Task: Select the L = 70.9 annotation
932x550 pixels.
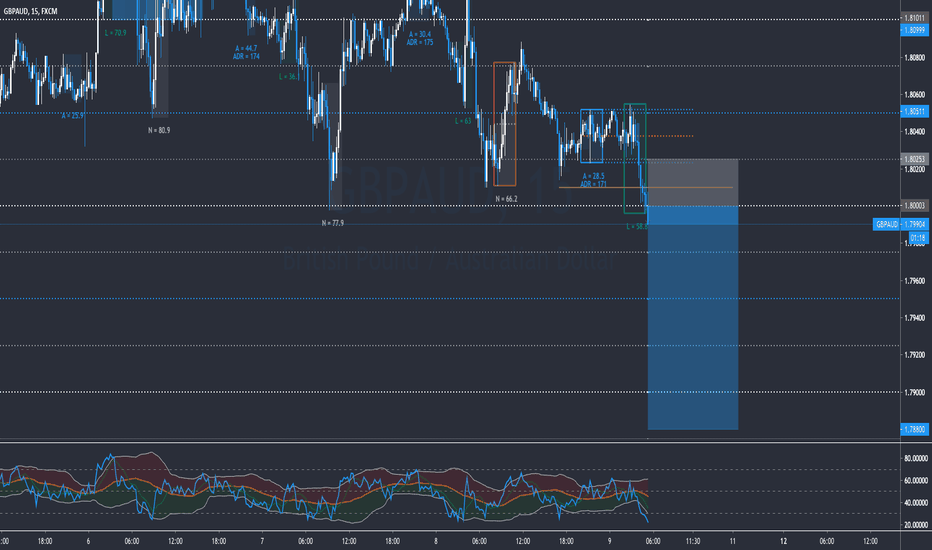Action: coord(115,33)
